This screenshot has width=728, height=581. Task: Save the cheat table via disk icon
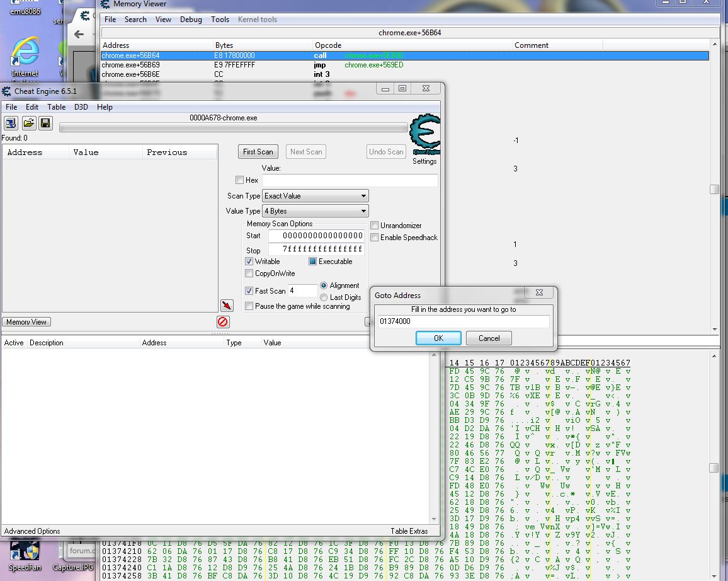click(x=45, y=123)
